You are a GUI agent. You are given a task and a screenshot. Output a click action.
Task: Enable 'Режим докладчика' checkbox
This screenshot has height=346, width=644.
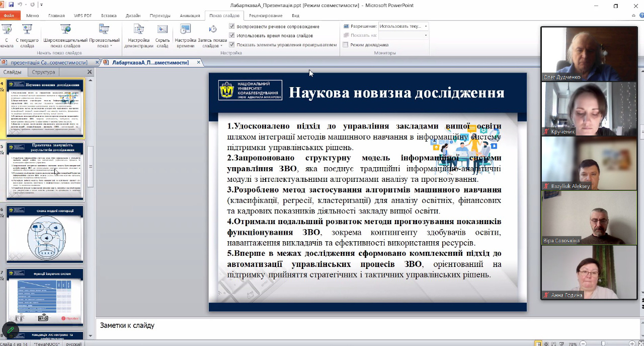pos(346,45)
